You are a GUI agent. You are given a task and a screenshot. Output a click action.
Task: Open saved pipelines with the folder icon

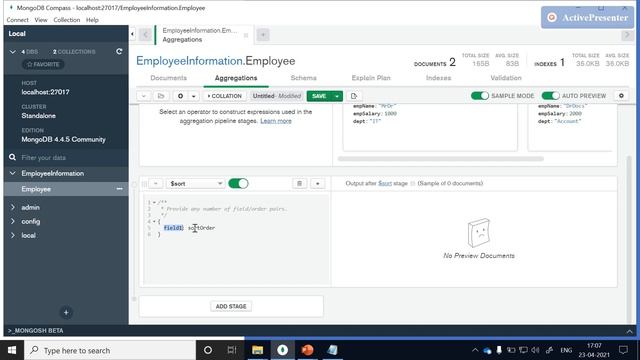point(161,96)
